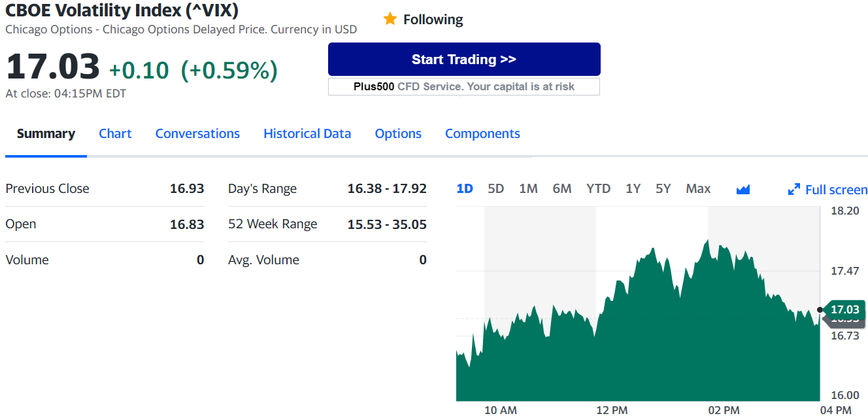Screen dimensions: 868x418
Task: Open the Summary tab
Action: tap(46, 133)
